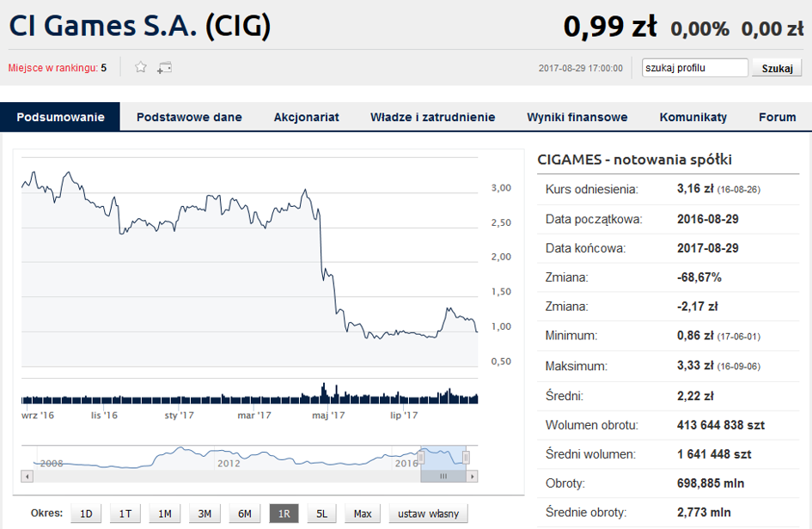
Task: Grab the right range selector handle
Action: [x=466, y=457]
